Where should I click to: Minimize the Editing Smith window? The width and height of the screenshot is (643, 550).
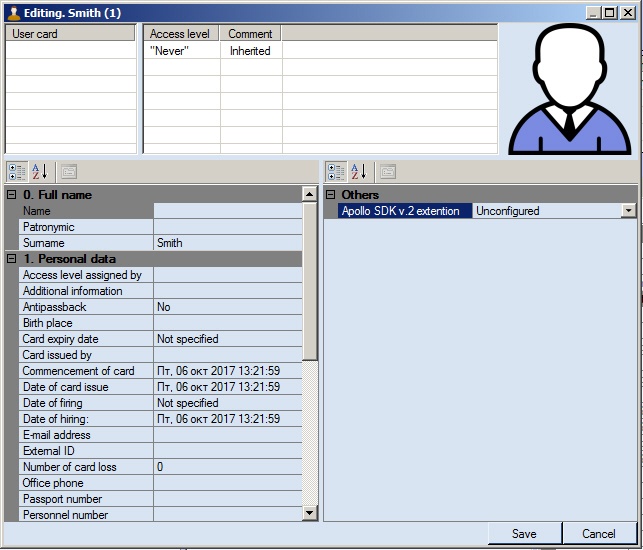(x=592, y=13)
